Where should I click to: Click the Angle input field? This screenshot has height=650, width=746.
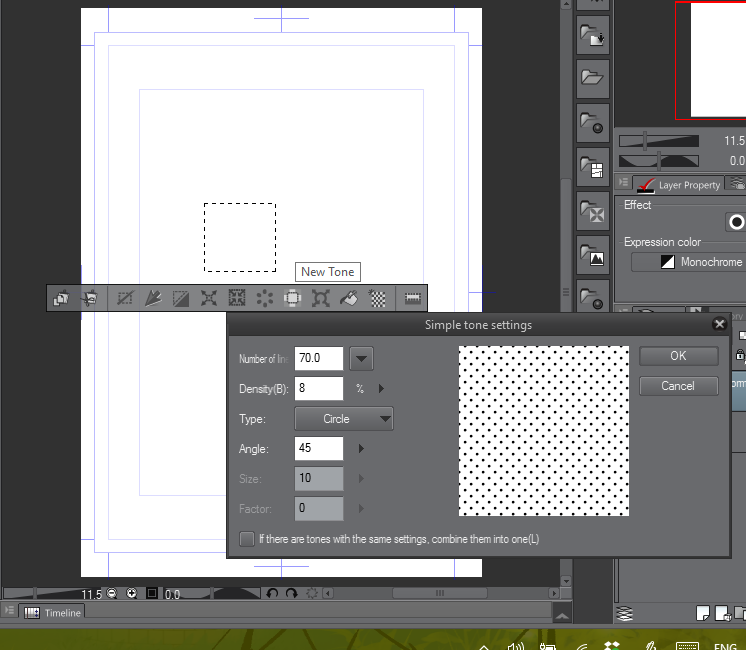318,449
